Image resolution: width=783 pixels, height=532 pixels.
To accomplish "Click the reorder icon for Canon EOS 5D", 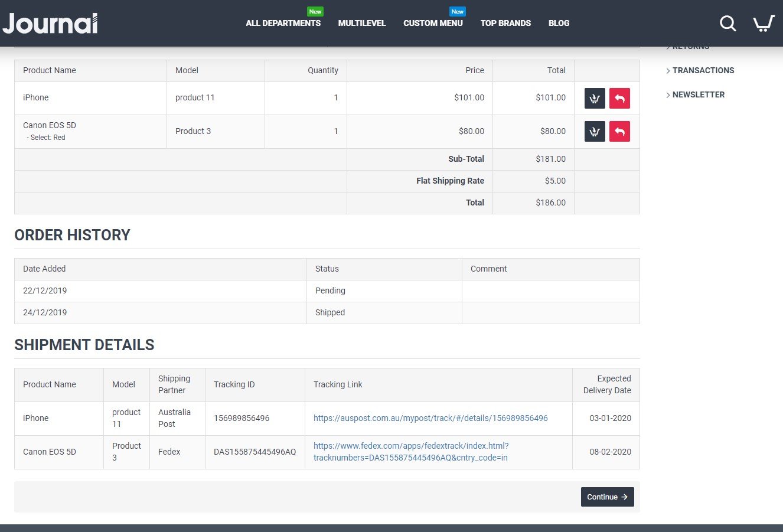I will (x=594, y=131).
